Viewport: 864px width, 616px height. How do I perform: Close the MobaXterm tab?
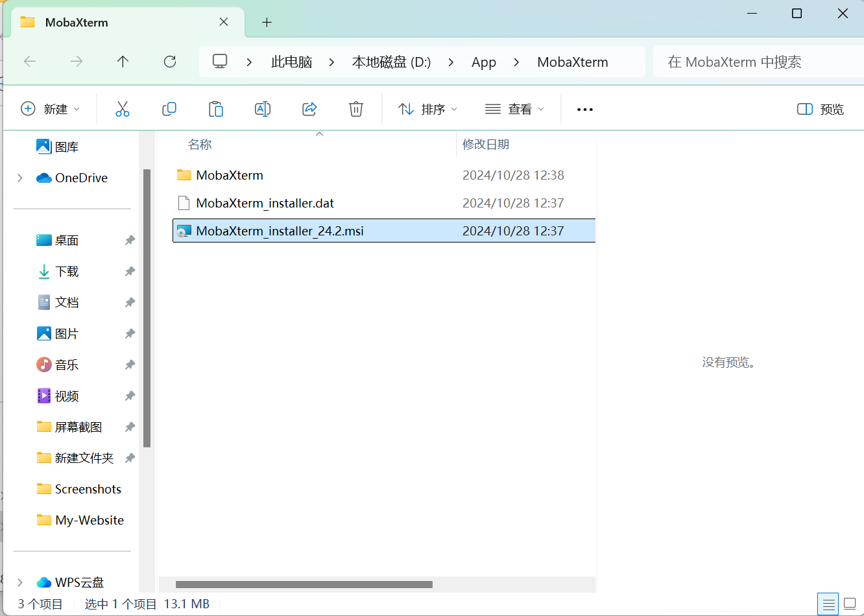coord(224,22)
